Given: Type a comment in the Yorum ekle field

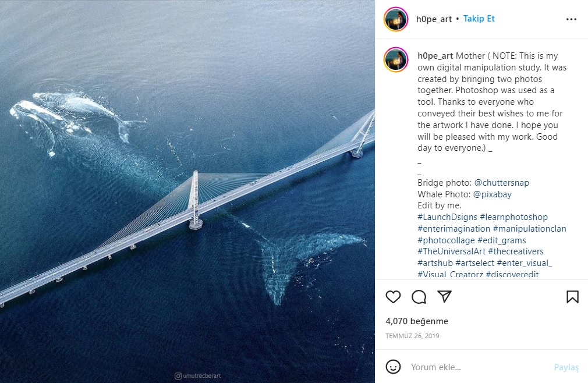Looking at the screenshot, I should [477, 367].
